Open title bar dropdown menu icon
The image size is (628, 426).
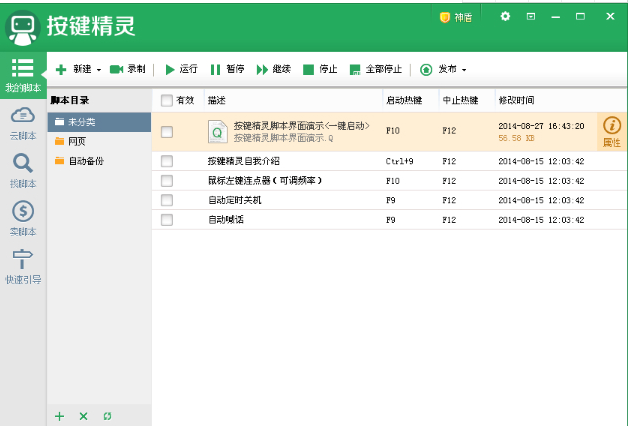pyautogui.click(x=531, y=16)
